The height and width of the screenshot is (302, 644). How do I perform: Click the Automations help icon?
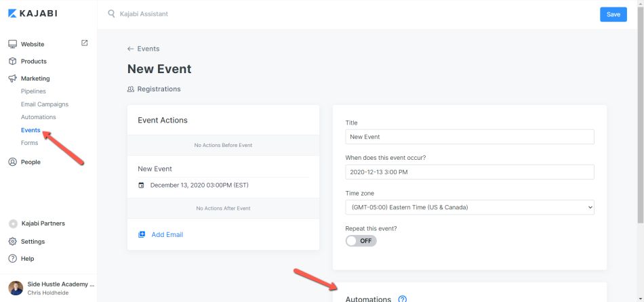[403, 299]
